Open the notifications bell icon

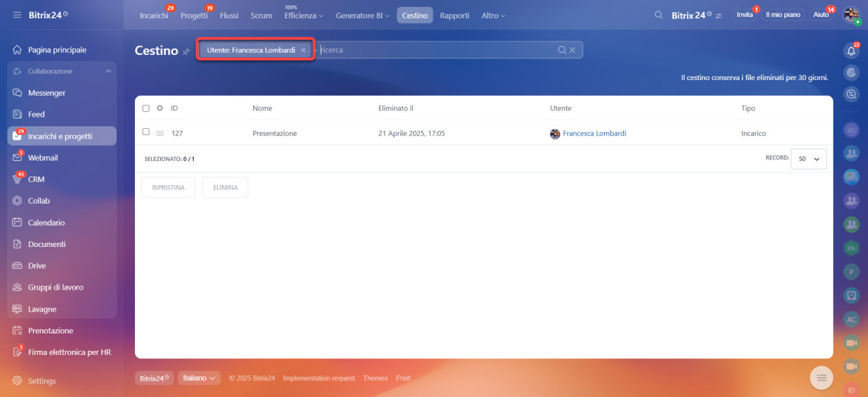851,51
